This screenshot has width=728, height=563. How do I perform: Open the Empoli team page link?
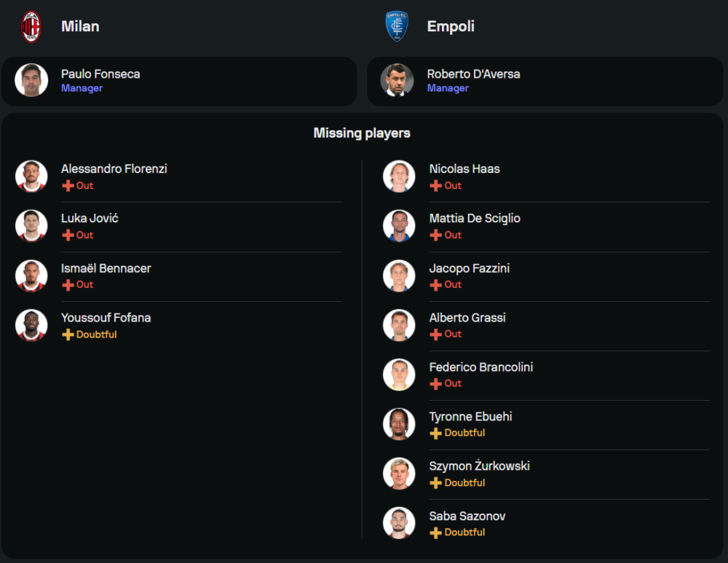(451, 26)
